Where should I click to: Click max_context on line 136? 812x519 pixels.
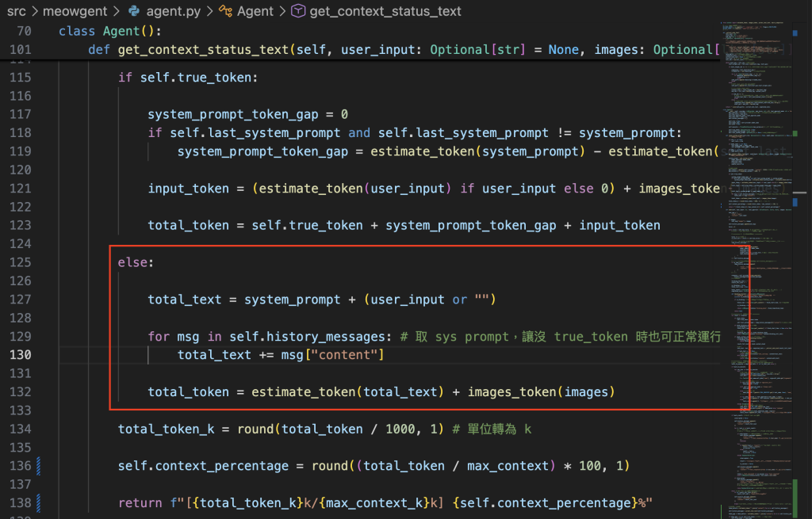point(507,466)
